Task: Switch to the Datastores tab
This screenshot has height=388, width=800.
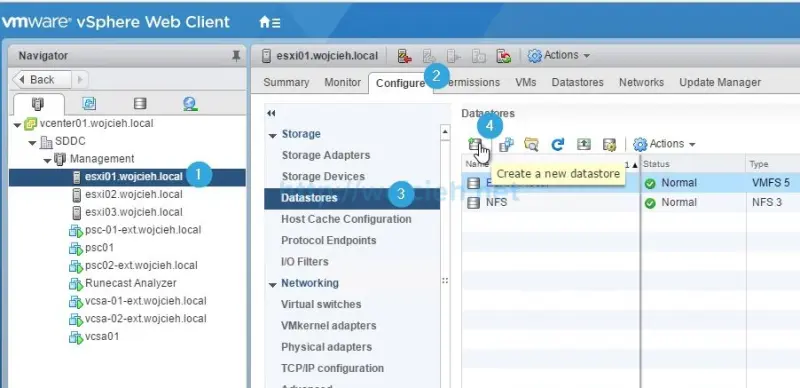Action: coord(578,82)
